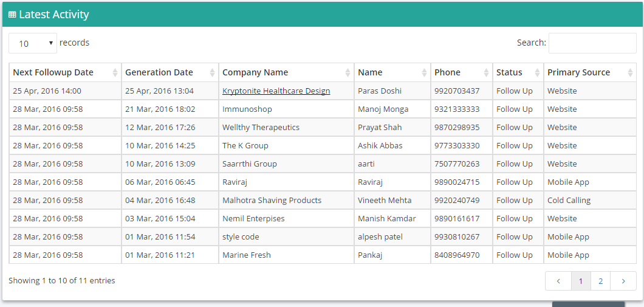Screen dimensions: 644x307
Task: Click the table icon beside Latest Activity
Action: pos(12,15)
